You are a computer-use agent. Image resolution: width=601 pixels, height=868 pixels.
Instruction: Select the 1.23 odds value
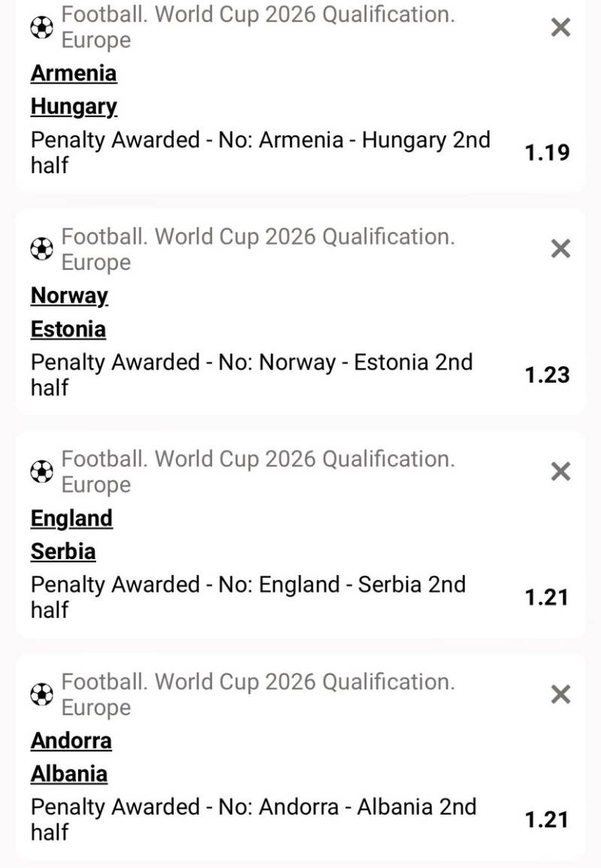click(547, 375)
